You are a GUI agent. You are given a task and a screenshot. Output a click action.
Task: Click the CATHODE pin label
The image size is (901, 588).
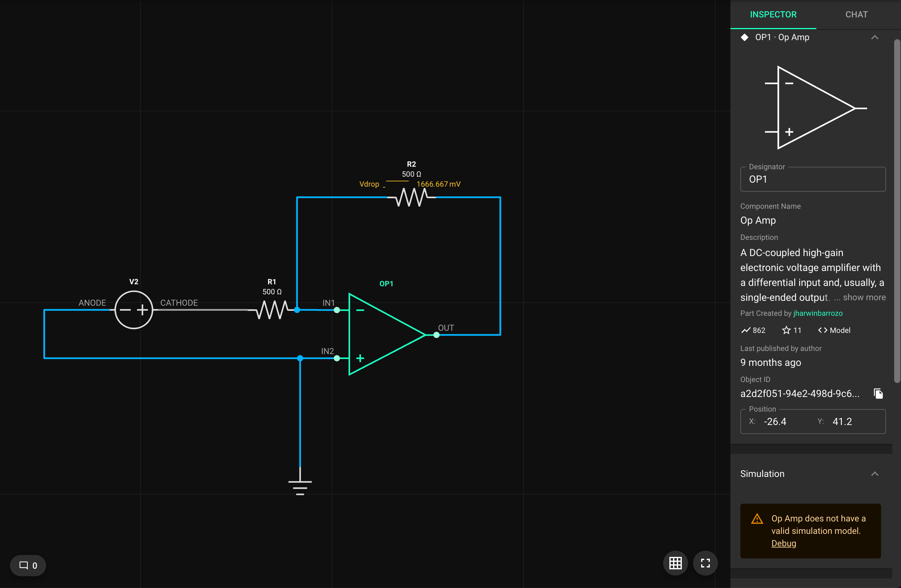point(179,303)
